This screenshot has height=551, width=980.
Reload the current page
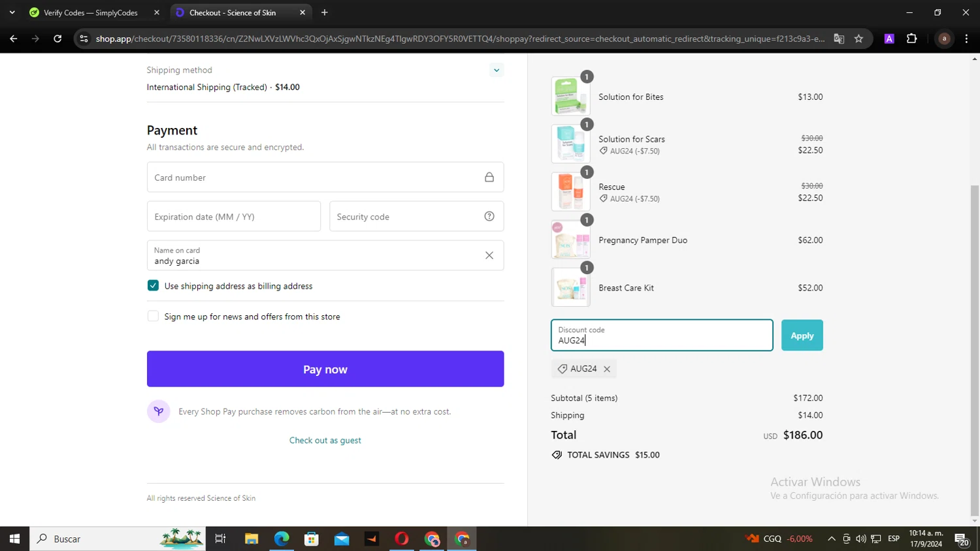point(57,39)
